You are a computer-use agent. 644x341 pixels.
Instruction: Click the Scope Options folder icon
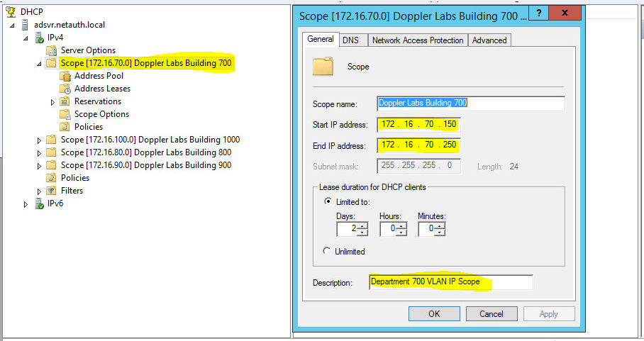(65, 114)
